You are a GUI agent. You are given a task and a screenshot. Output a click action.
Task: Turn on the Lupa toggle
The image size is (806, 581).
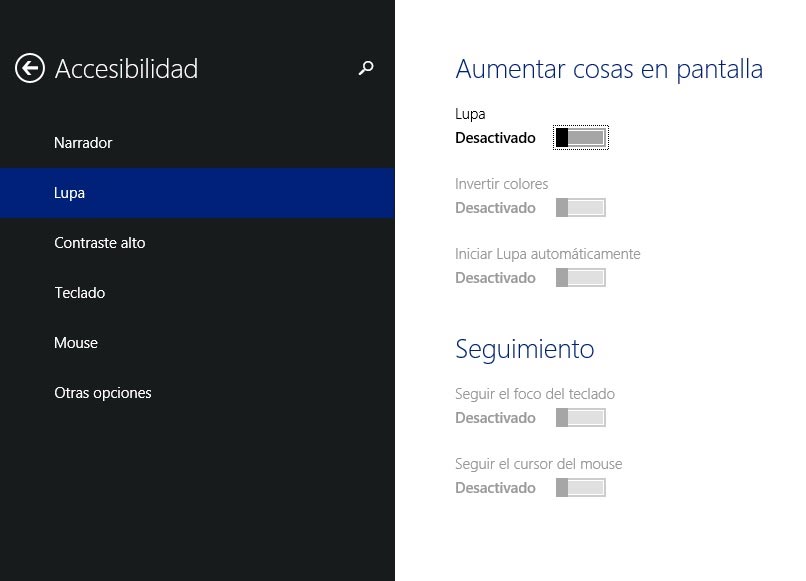pos(581,138)
